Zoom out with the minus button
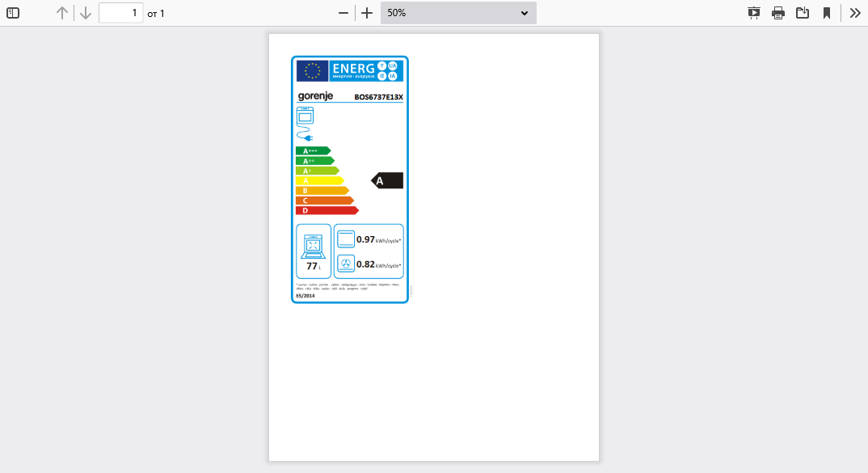Screen dimensions: 868x473 (343, 13)
